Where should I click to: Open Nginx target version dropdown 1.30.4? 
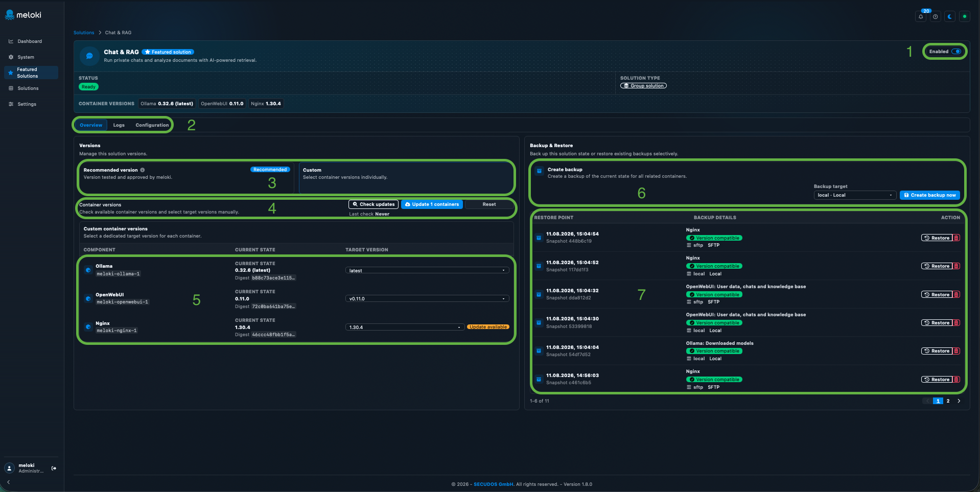405,327
